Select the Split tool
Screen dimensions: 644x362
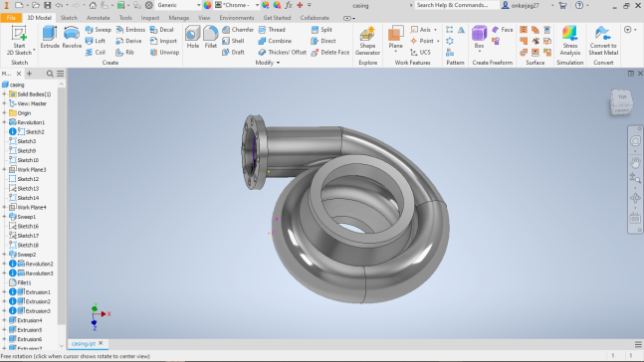[322, 30]
